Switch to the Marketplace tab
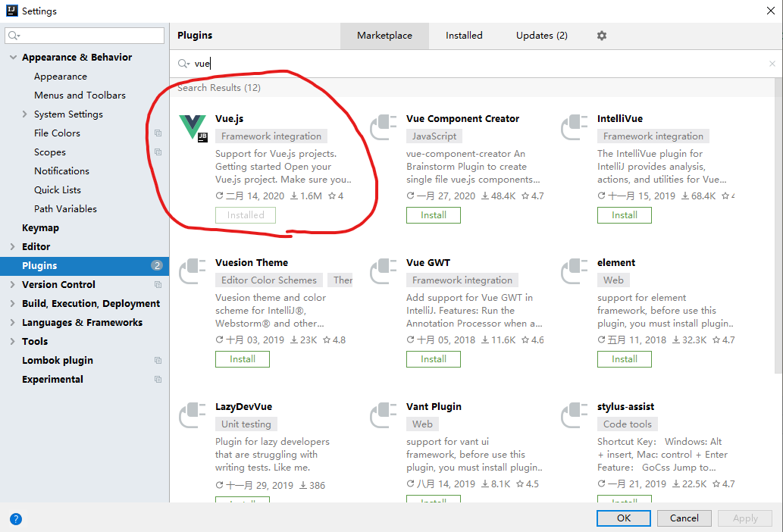783x532 pixels. click(x=384, y=36)
